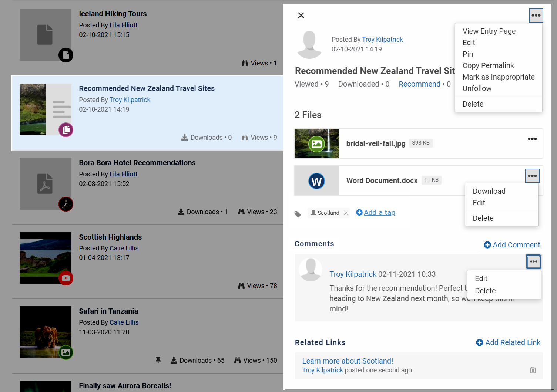
Task: Open Troy Kilpatrick link in Related Links
Action: point(322,370)
